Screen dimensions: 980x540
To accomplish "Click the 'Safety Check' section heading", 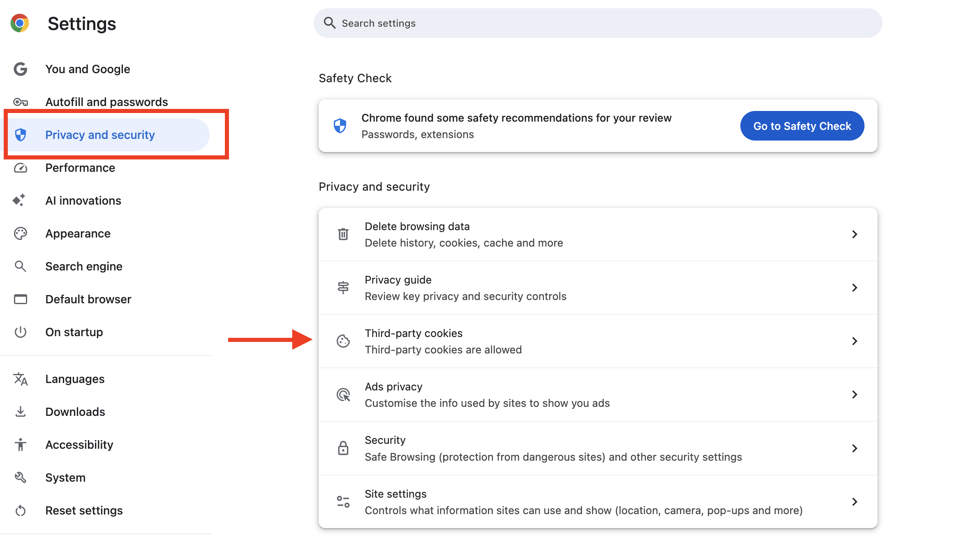I will pos(355,78).
